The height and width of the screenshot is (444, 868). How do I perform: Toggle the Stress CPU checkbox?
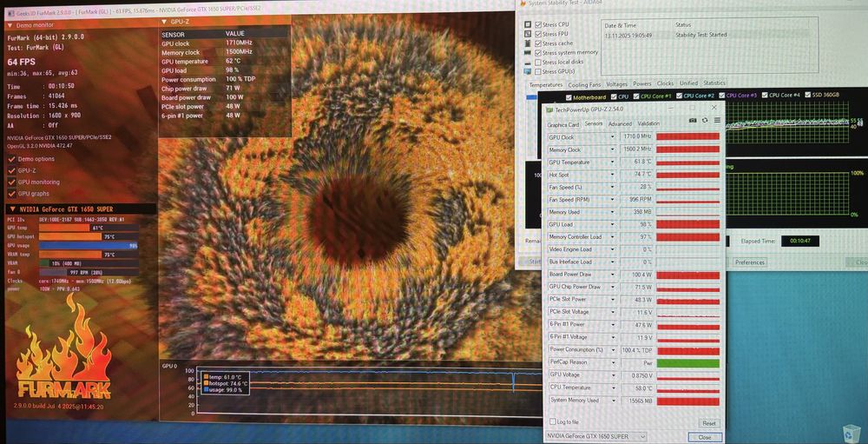pyautogui.click(x=538, y=24)
